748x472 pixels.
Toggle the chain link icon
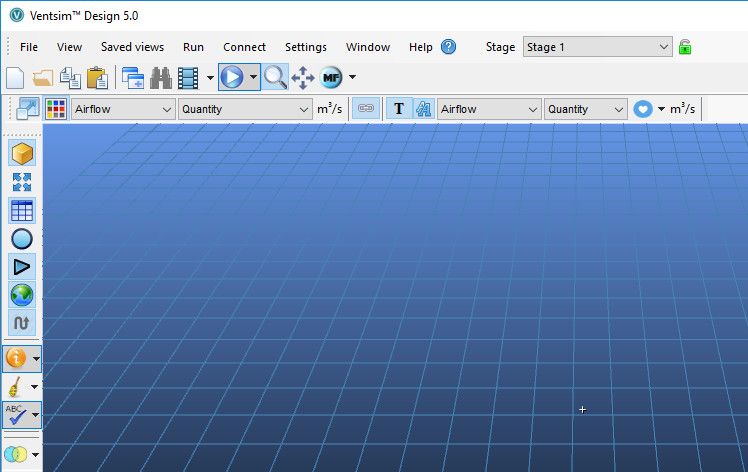366,108
